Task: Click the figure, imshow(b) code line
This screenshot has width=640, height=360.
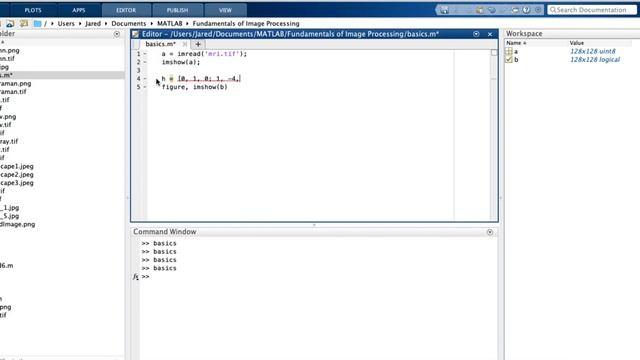Action: tap(195, 87)
